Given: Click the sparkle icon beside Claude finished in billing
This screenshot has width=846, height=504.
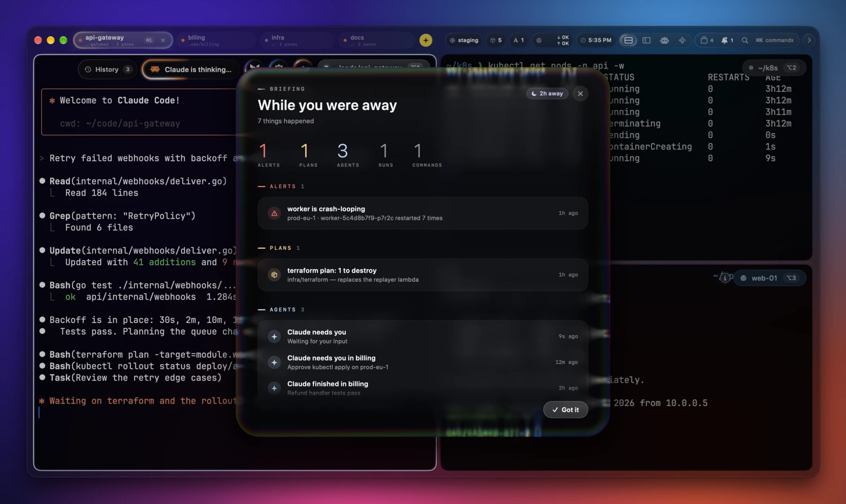Looking at the screenshot, I should 274,388.
